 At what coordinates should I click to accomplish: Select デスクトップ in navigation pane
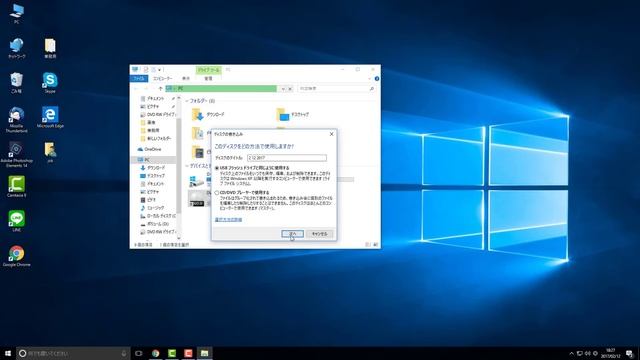coord(153,176)
